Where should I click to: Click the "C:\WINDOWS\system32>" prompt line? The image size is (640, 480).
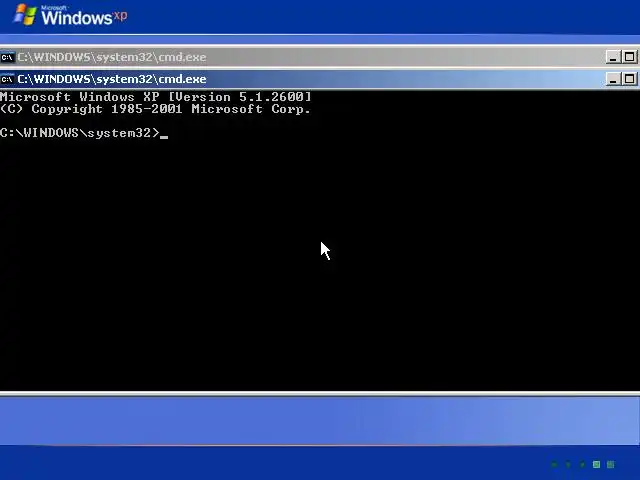[x=80, y=133]
